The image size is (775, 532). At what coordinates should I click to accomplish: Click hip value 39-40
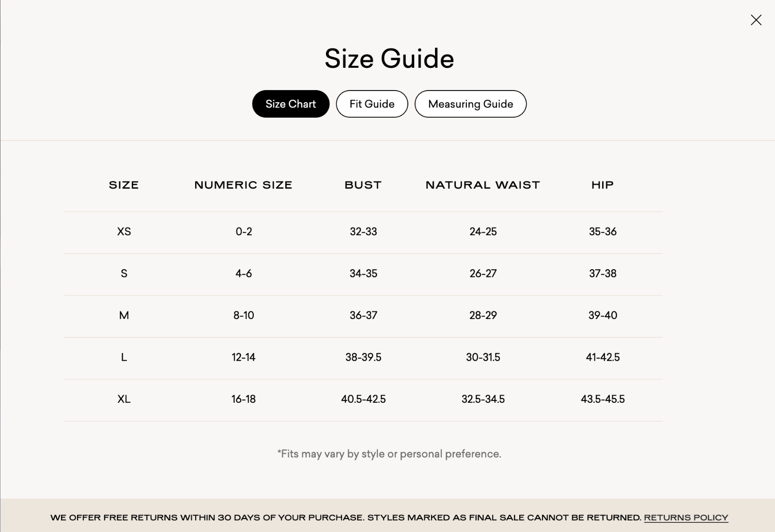(x=603, y=315)
